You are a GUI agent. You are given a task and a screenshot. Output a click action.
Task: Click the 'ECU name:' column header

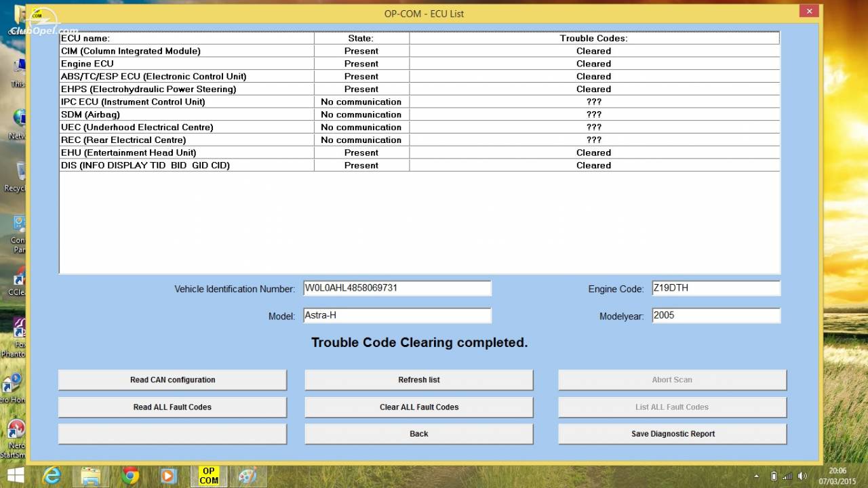[x=186, y=38]
